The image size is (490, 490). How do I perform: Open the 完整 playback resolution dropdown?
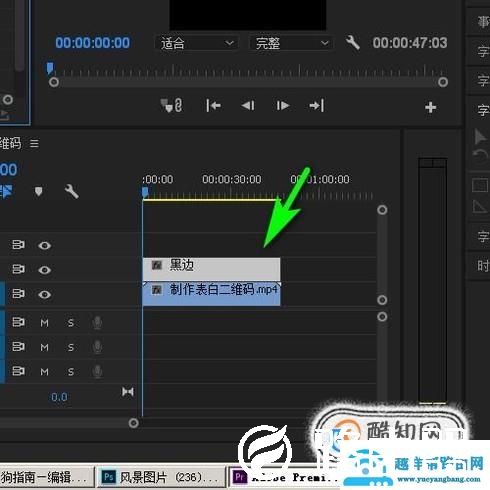291,43
